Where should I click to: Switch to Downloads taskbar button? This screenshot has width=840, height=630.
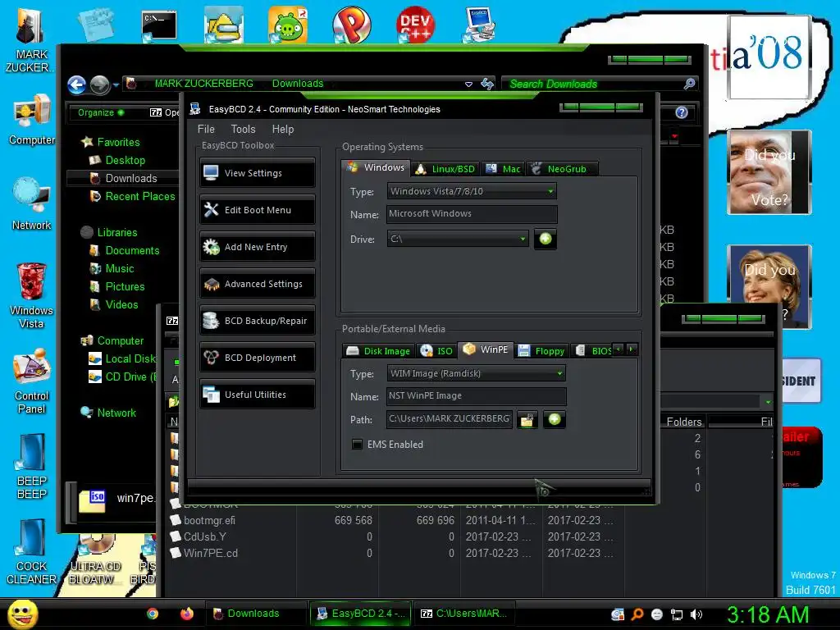[256, 614]
